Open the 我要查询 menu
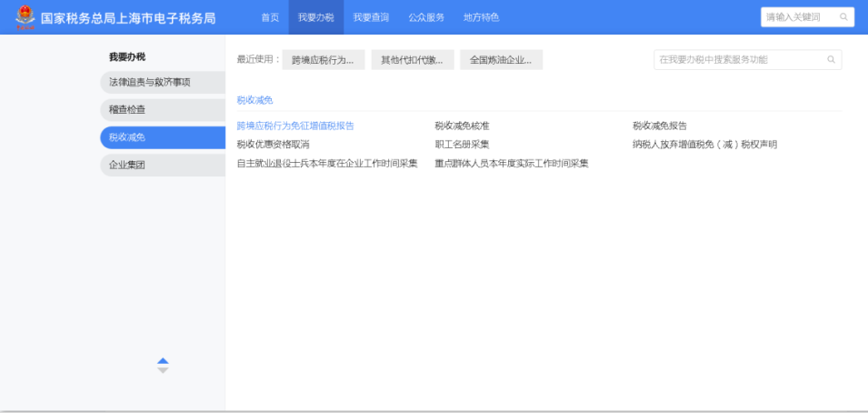 (x=371, y=17)
